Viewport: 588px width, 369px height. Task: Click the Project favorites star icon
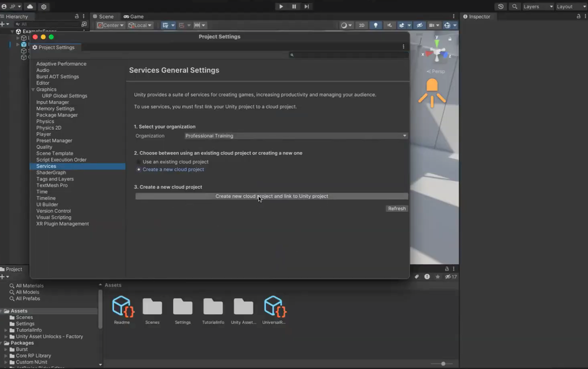point(437,277)
